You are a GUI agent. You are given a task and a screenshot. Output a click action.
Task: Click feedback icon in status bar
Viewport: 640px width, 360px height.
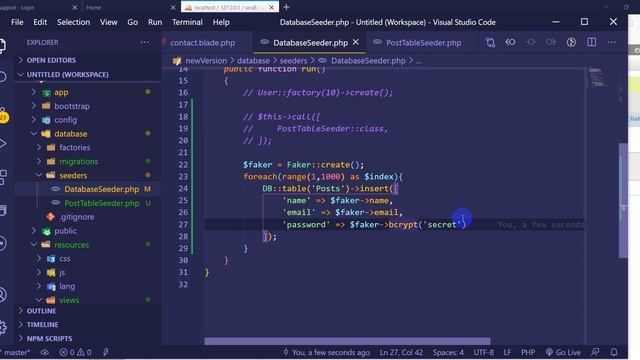point(596,352)
